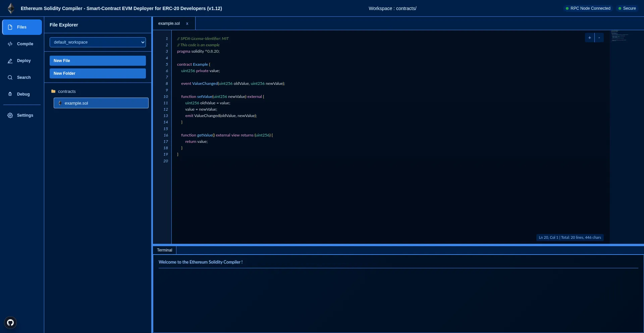This screenshot has width=644, height=333.
Task: Click the return value; line
Action: click(x=197, y=142)
